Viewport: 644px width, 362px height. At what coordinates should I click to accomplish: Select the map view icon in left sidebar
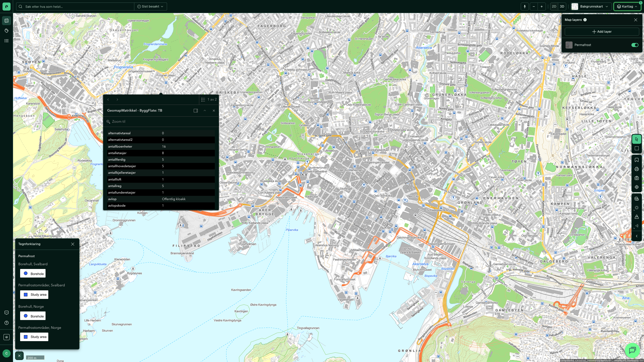[x=7, y=21]
